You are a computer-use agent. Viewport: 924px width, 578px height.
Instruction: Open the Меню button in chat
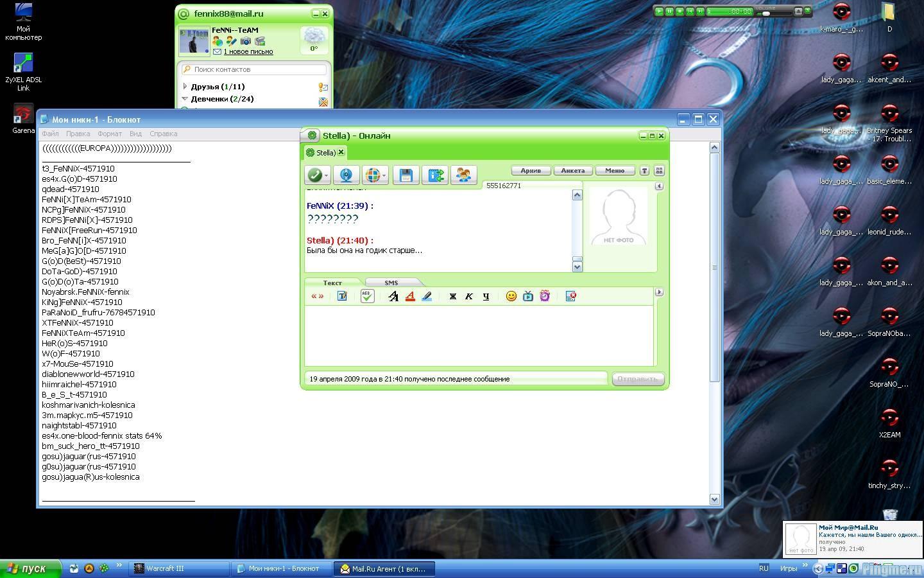coord(614,171)
